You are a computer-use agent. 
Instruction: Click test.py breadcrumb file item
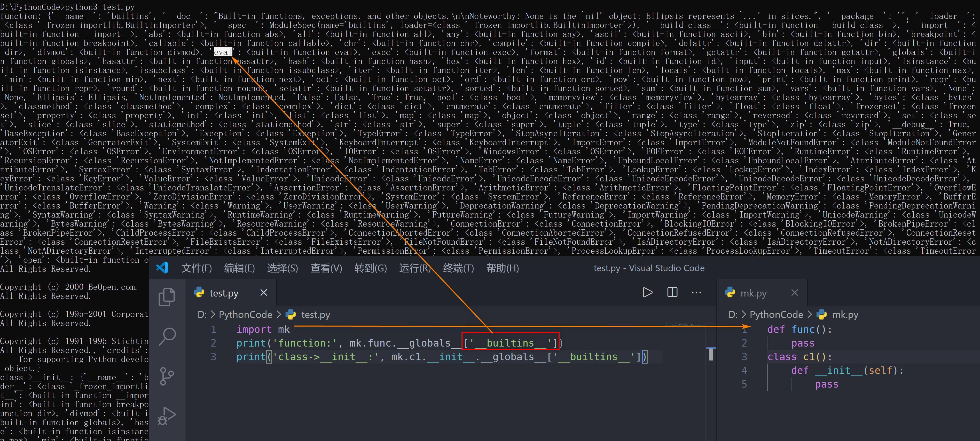pyautogui.click(x=315, y=315)
